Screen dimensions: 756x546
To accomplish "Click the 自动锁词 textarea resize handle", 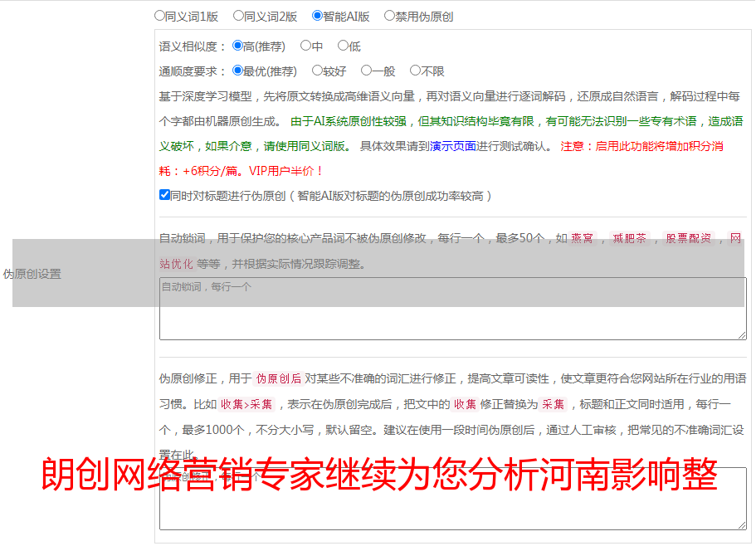I will pos(742,335).
